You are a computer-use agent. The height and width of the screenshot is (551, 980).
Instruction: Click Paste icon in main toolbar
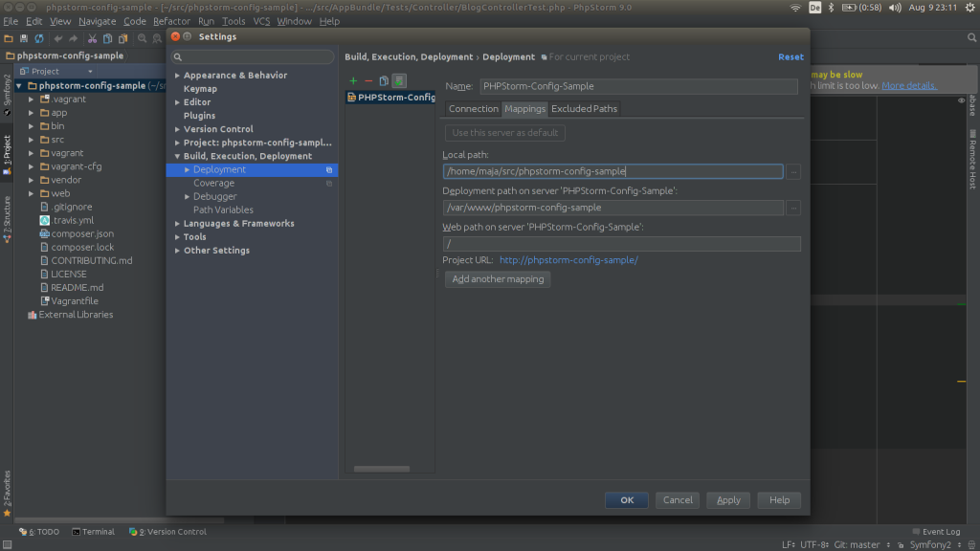123,38
